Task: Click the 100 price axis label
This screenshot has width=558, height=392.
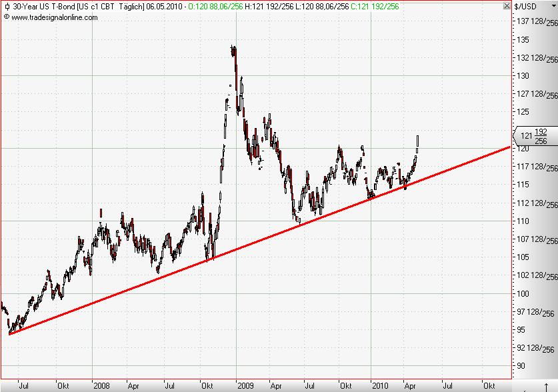Action: coord(523,294)
